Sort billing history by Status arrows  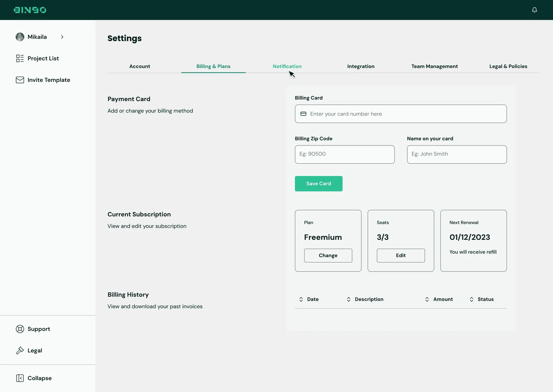(x=472, y=300)
